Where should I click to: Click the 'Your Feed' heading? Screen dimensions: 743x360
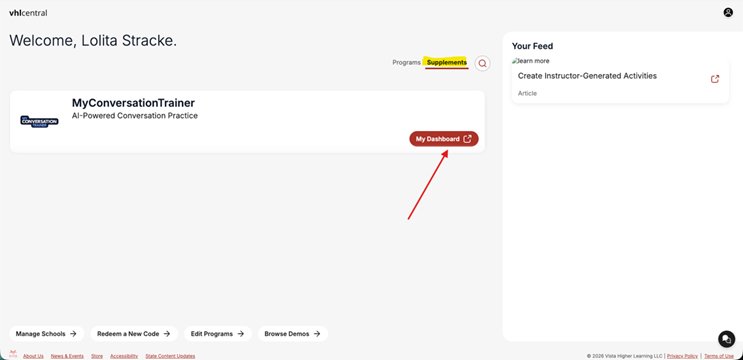tap(532, 46)
